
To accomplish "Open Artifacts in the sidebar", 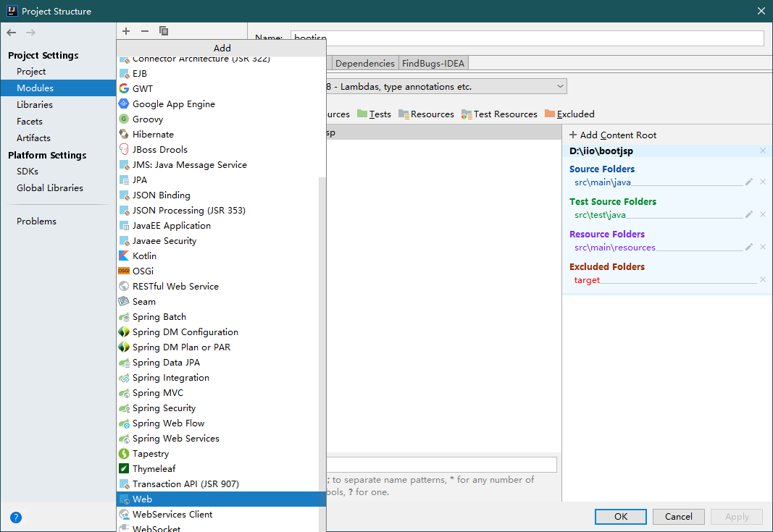I will (x=58, y=138).
